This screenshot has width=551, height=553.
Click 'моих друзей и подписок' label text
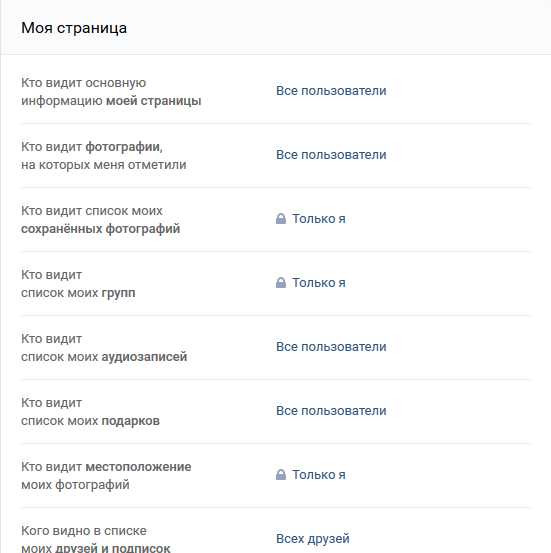point(96,548)
